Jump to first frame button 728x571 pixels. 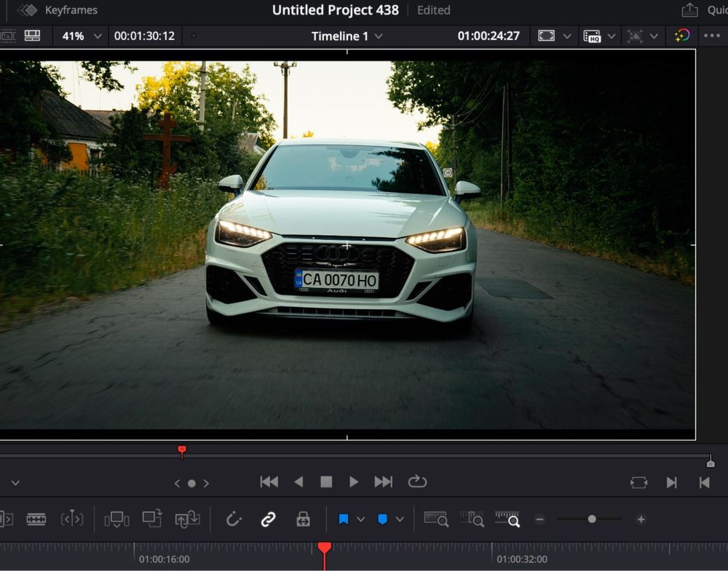point(269,482)
